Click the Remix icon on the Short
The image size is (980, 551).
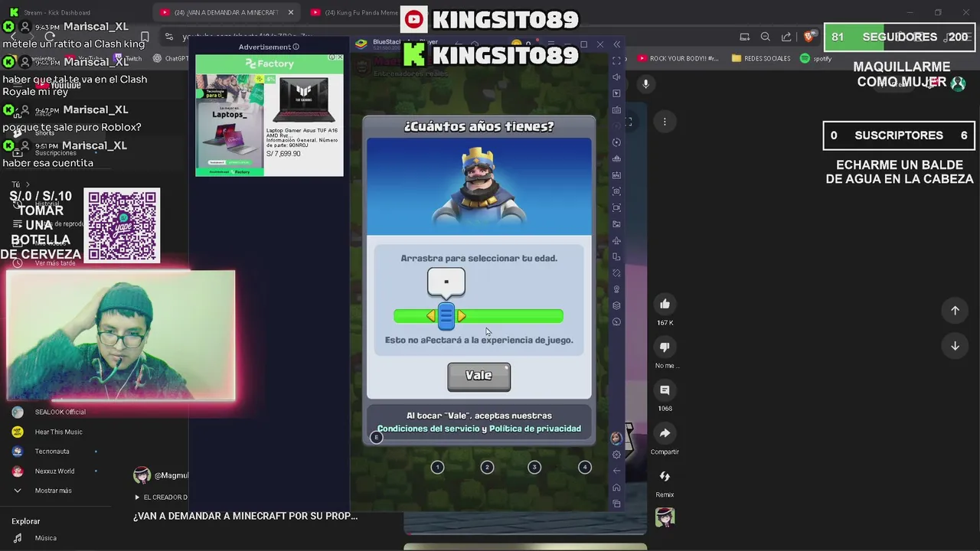(x=665, y=476)
